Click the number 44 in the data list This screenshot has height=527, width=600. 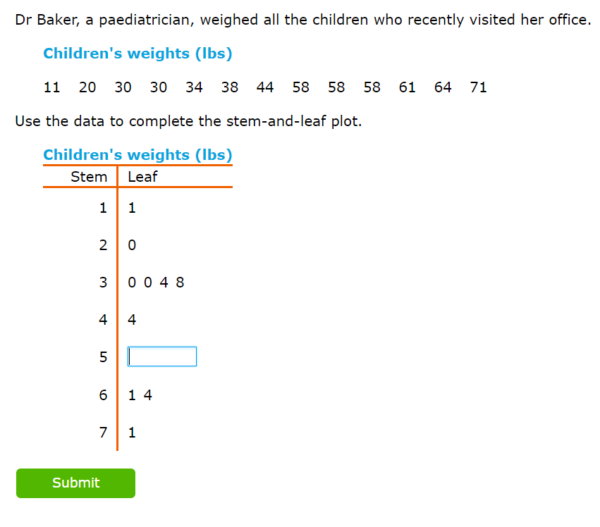coord(265,87)
